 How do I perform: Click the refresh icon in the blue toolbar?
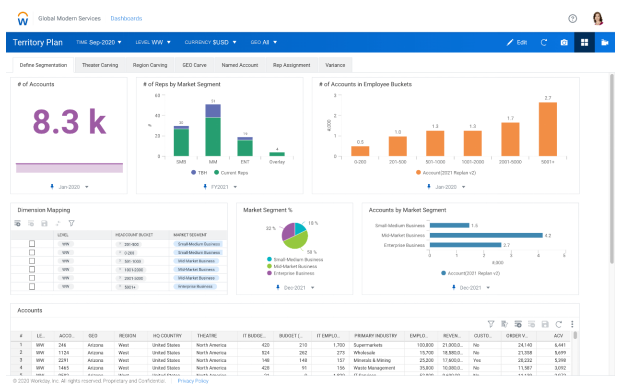click(544, 42)
